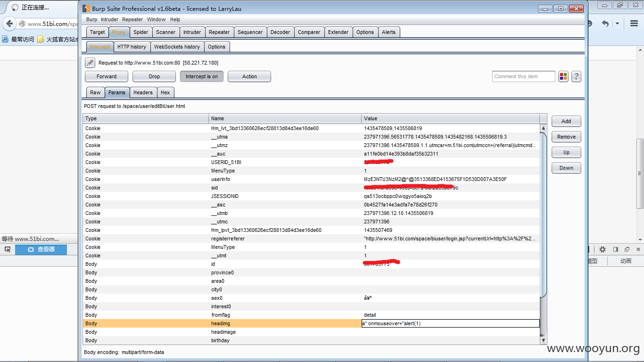The width and height of the screenshot is (644, 362).
Task: Click the Forward button
Action: coord(107,76)
